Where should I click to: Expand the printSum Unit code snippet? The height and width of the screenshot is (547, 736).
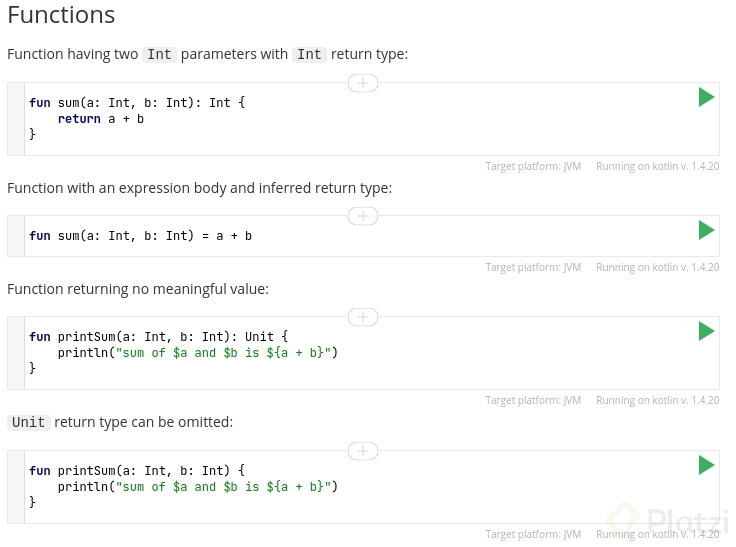point(362,317)
